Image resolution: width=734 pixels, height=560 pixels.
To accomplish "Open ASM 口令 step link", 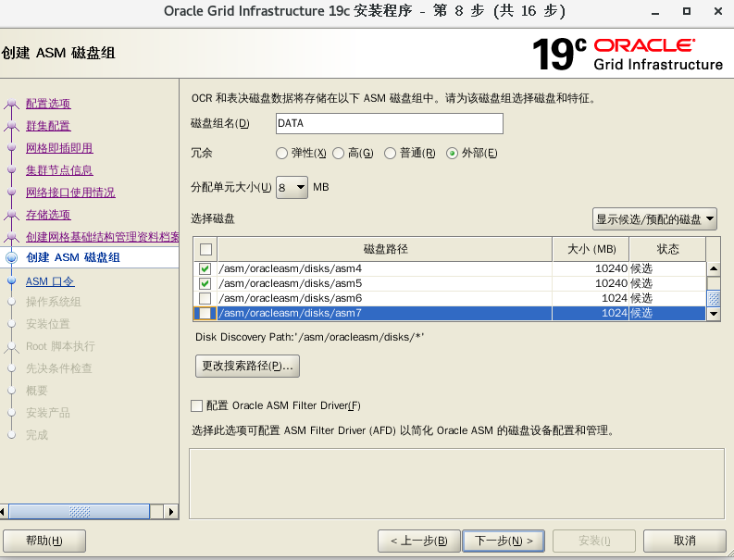I will pos(50,281).
